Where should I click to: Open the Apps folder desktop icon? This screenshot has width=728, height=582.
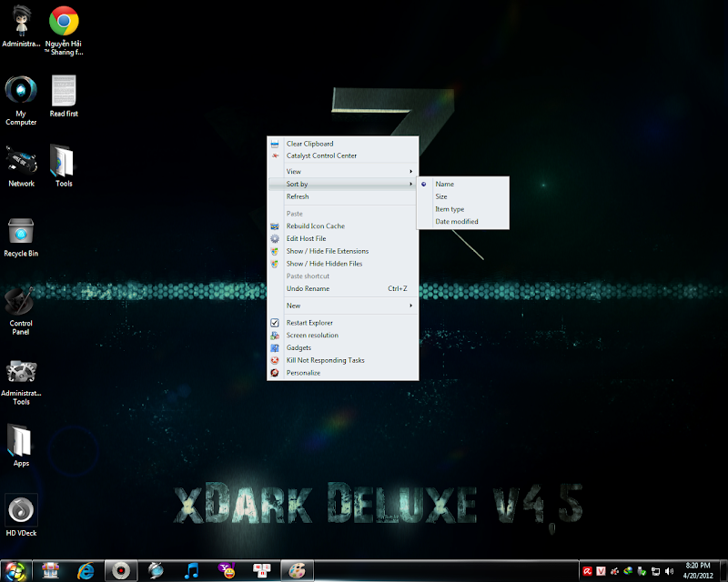coord(21,446)
